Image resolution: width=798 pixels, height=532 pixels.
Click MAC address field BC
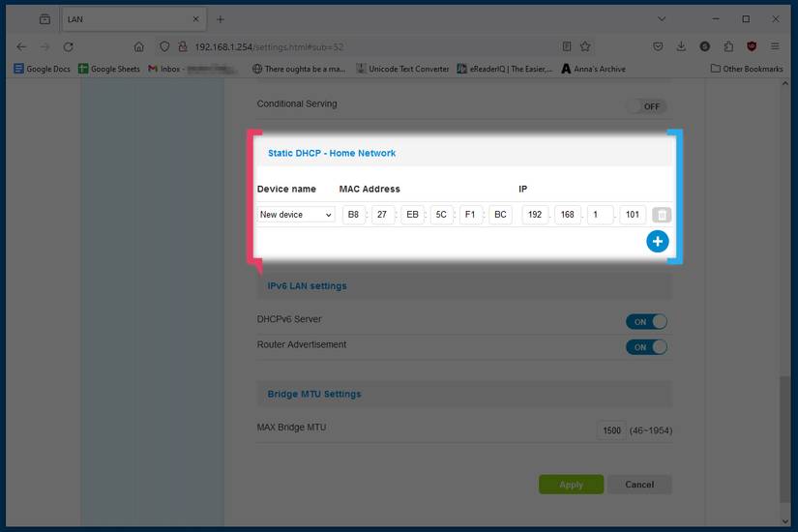click(x=500, y=215)
